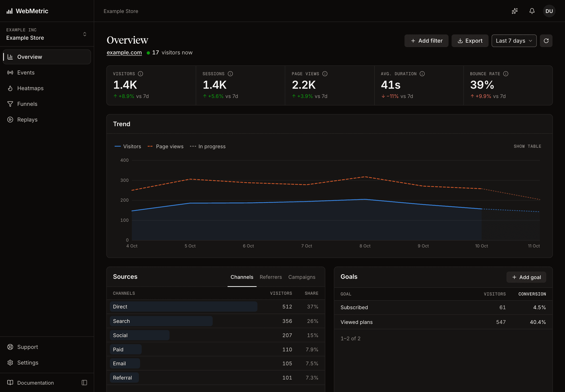Show info for the Visitors metric
Image resolution: width=565 pixels, height=392 pixels.
[x=140, y=74]
